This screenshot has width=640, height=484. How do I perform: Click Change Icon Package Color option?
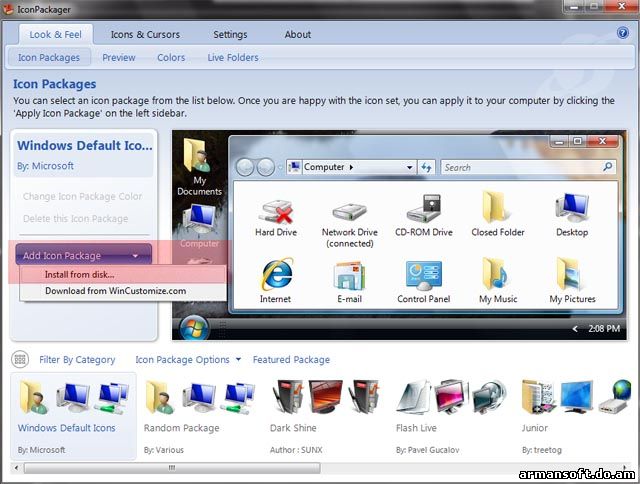point(82,196)
